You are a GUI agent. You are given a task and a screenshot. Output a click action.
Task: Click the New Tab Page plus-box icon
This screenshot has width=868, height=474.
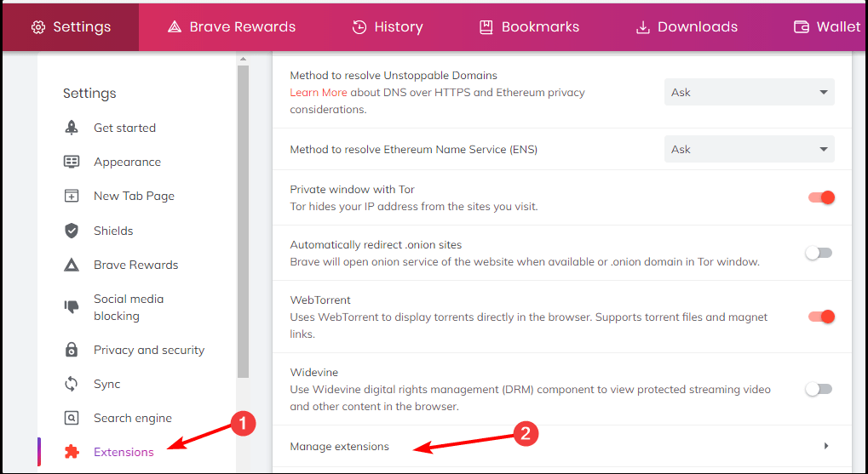pos(72,196)
